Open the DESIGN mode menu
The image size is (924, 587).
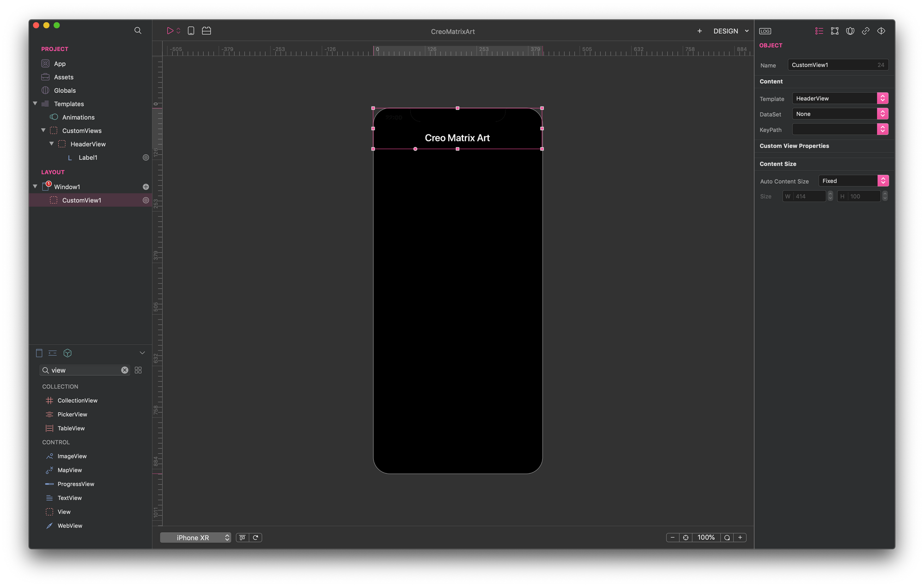[730, 31]
